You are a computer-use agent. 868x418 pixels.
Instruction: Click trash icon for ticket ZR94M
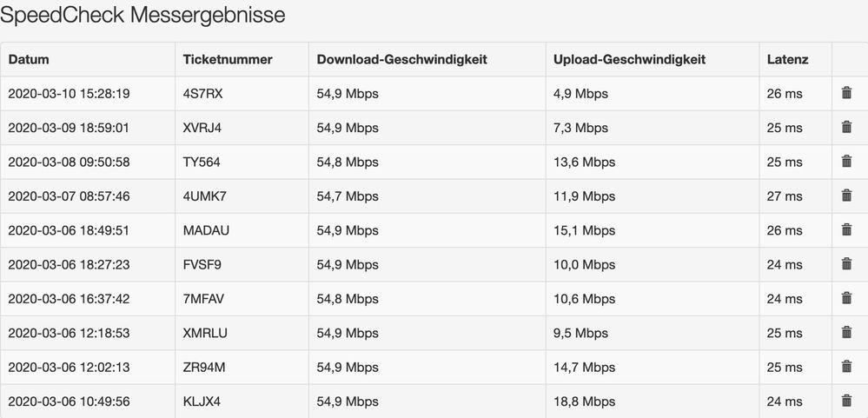(x=846, y=367)
